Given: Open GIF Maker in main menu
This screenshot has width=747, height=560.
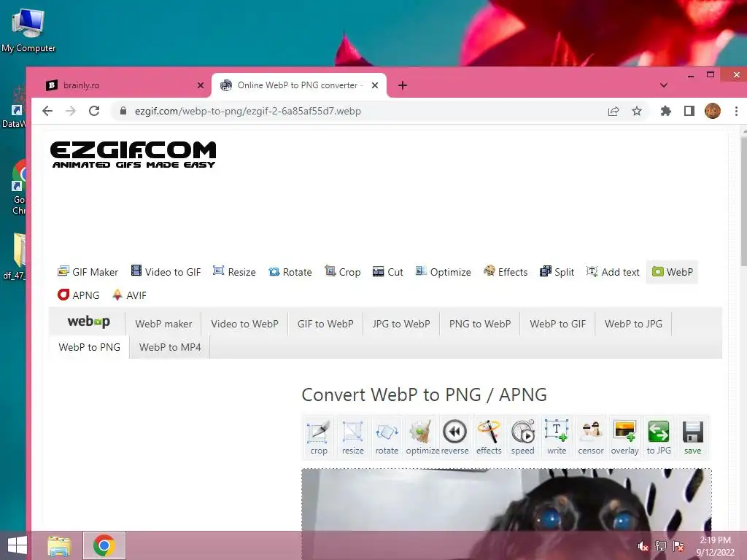Looking at the screenshot, I should (x=88, y=272).
